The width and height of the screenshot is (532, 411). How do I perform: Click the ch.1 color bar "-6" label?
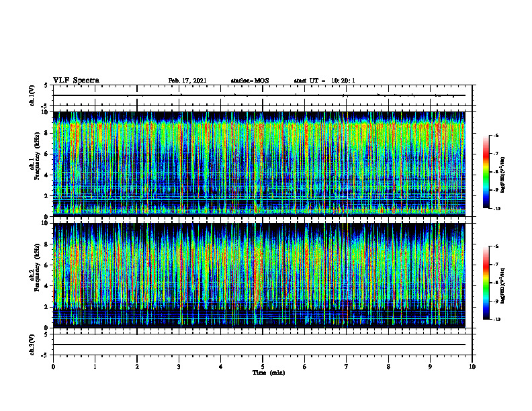tap(496, 136)
